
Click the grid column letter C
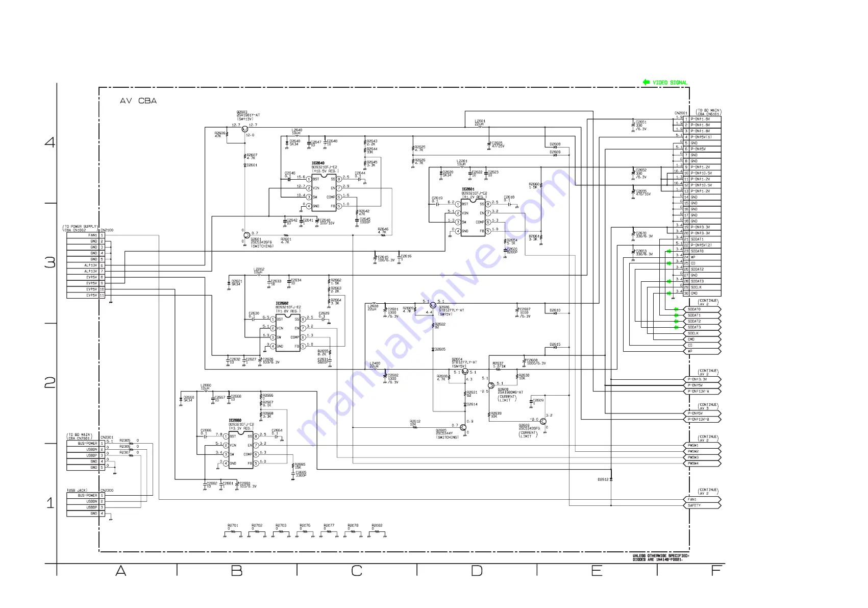point(357,571)
